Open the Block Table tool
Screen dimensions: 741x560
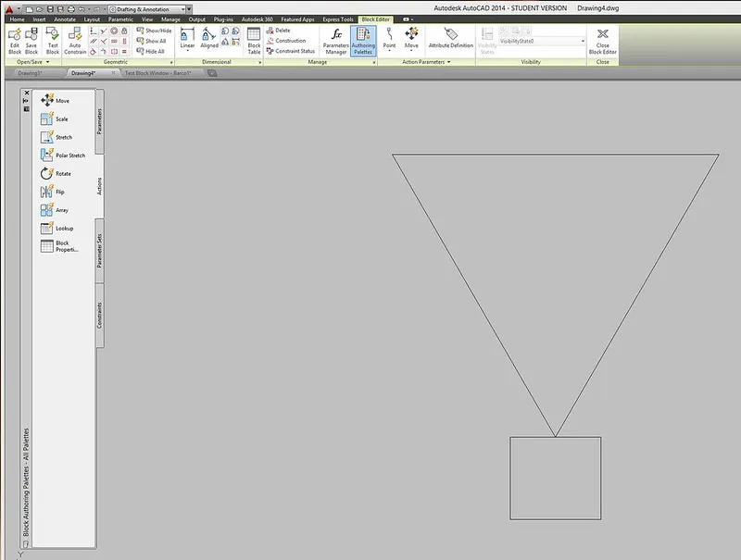(254, 40)
